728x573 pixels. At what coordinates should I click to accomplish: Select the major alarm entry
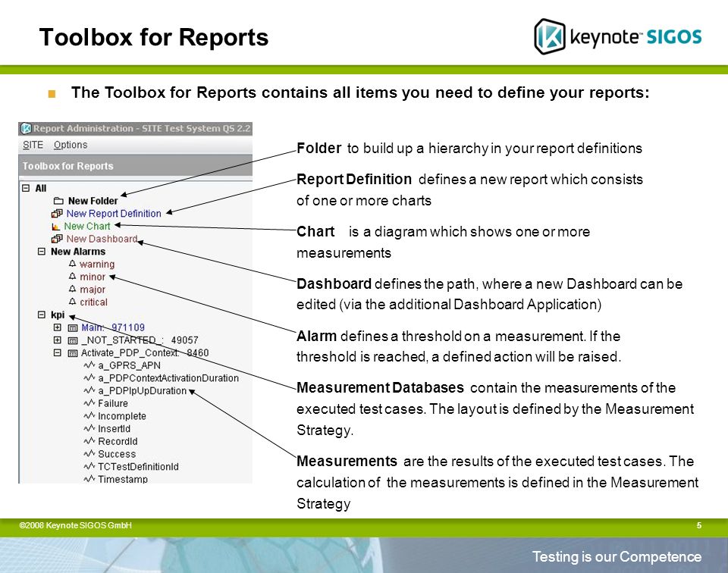[93, 290]
